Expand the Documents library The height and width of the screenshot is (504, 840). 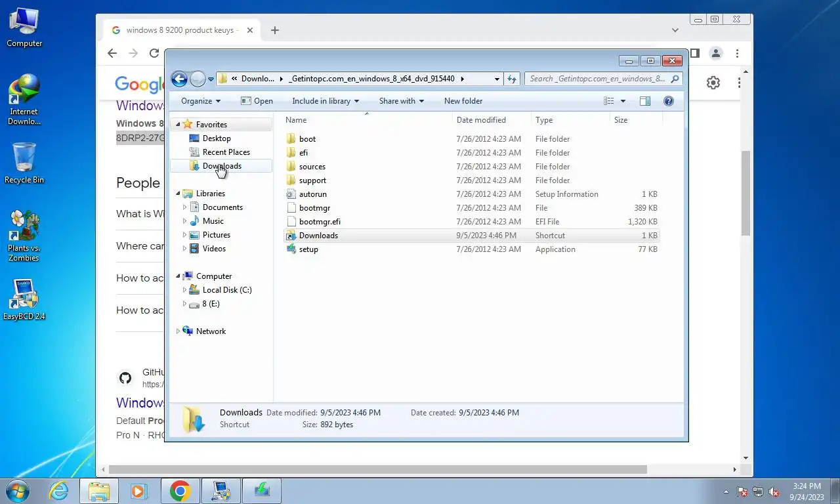pyautogui.click(x=184, y=207)
